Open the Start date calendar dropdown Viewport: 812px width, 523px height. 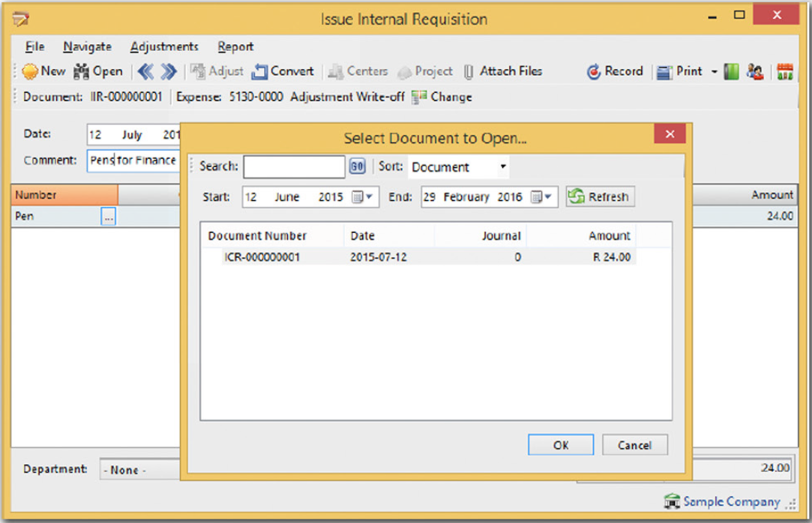(x=361, y=197)
